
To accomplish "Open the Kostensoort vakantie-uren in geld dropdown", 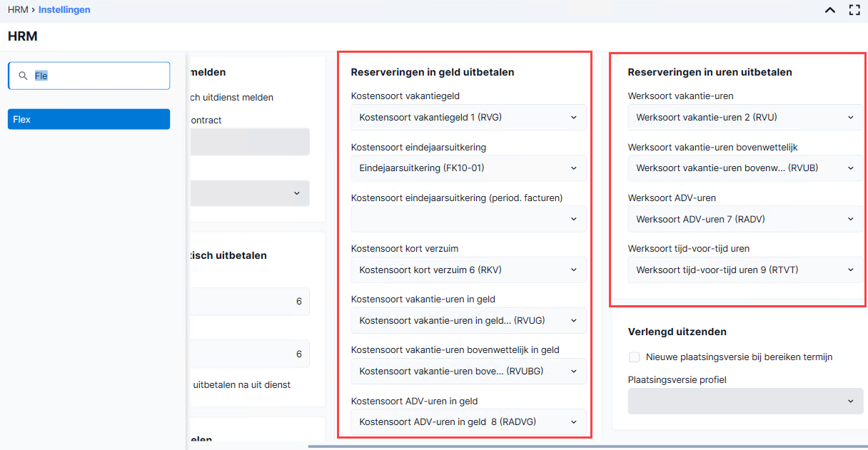I will tap(468, 320).
